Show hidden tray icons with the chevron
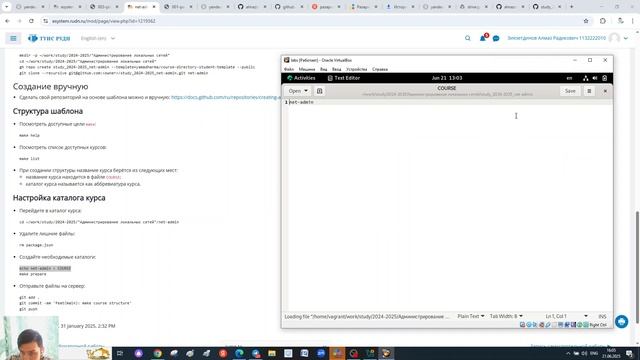 568,353
